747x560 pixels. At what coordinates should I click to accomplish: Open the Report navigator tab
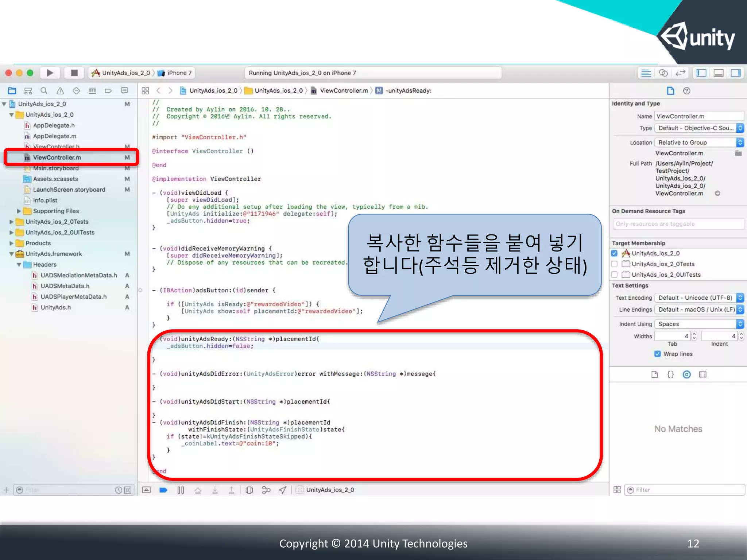(x=124, y=90)
